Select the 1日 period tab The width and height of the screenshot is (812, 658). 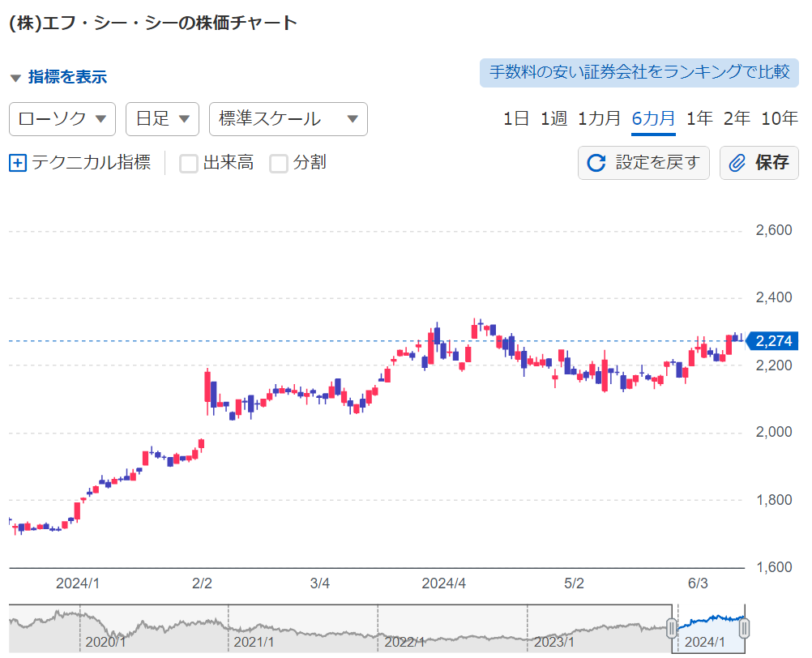(515, 118)
